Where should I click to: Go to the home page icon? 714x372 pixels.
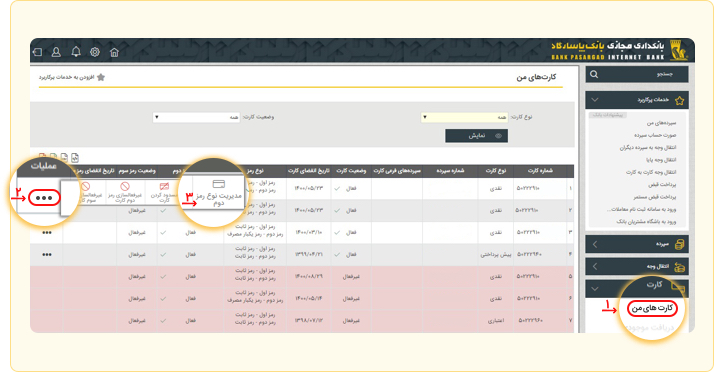pyautogui.click(x=114, y=52)
